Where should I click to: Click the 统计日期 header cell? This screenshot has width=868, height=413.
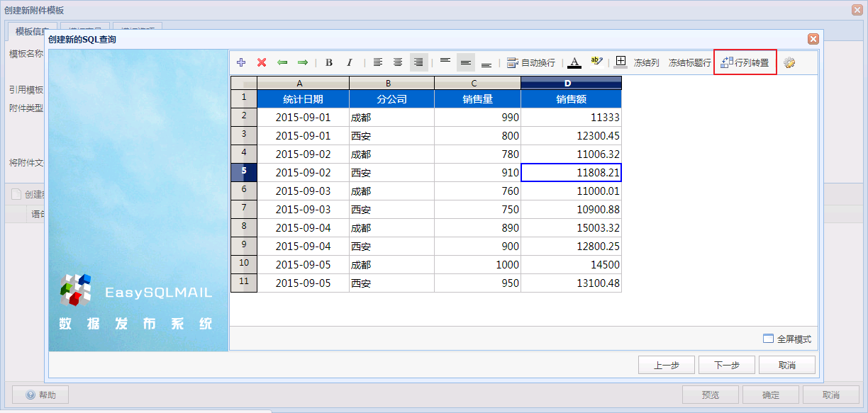coord(303,99)
